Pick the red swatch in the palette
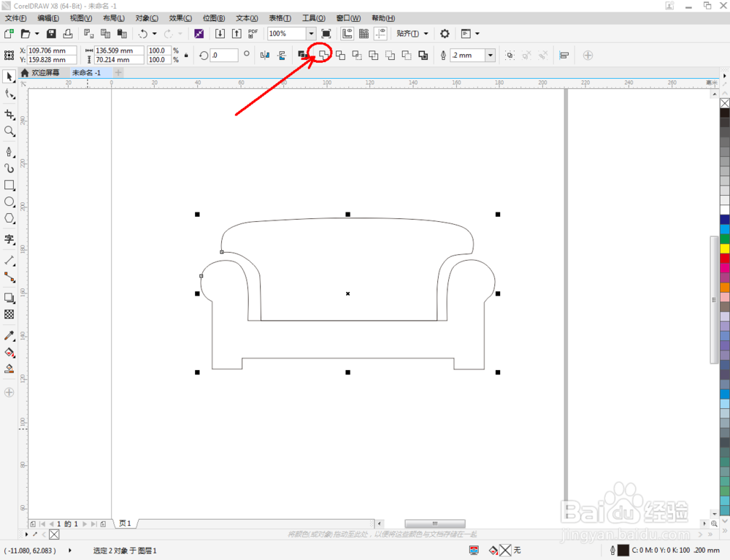The image size is (730, 560). (x=725, y=258)
